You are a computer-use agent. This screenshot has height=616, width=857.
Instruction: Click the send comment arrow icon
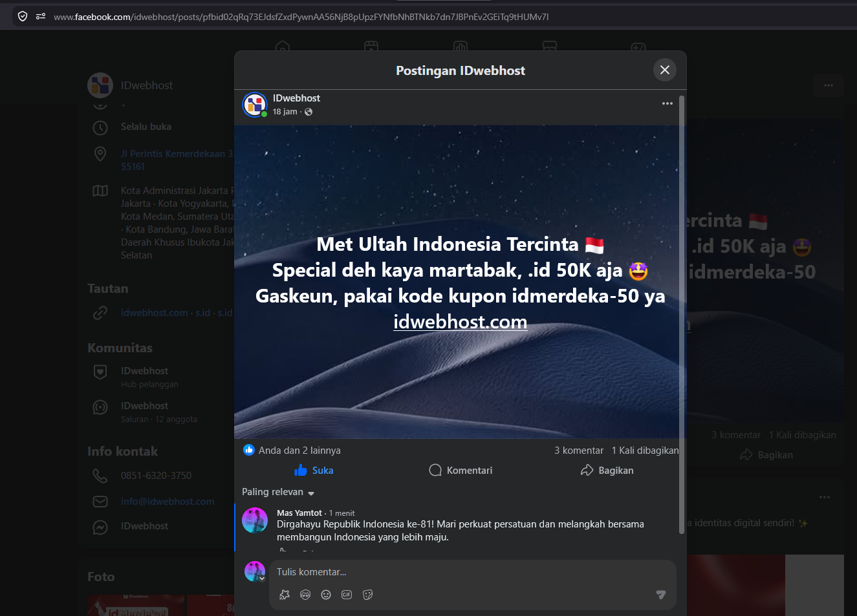point(661,595)
